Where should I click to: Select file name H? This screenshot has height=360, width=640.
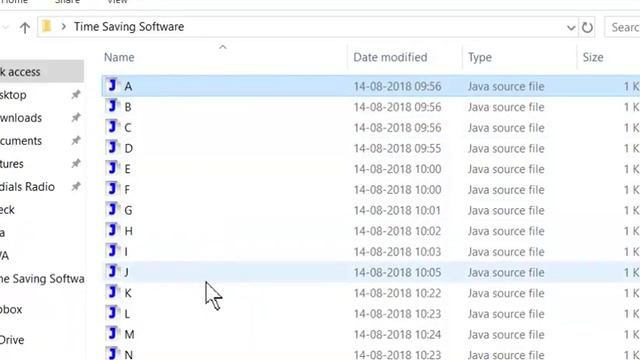(x=128, y=231)
